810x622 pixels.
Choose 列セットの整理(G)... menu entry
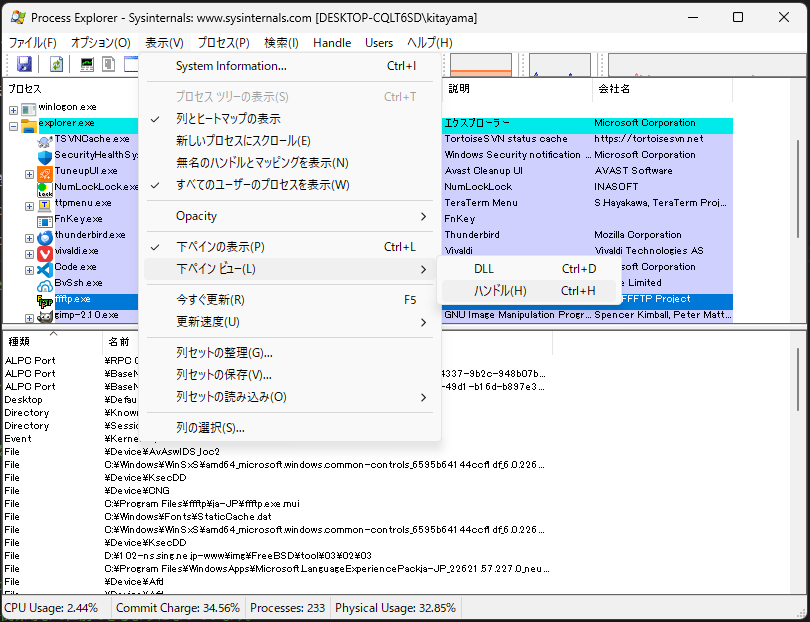pyautogui.click(x=289, y=353)
